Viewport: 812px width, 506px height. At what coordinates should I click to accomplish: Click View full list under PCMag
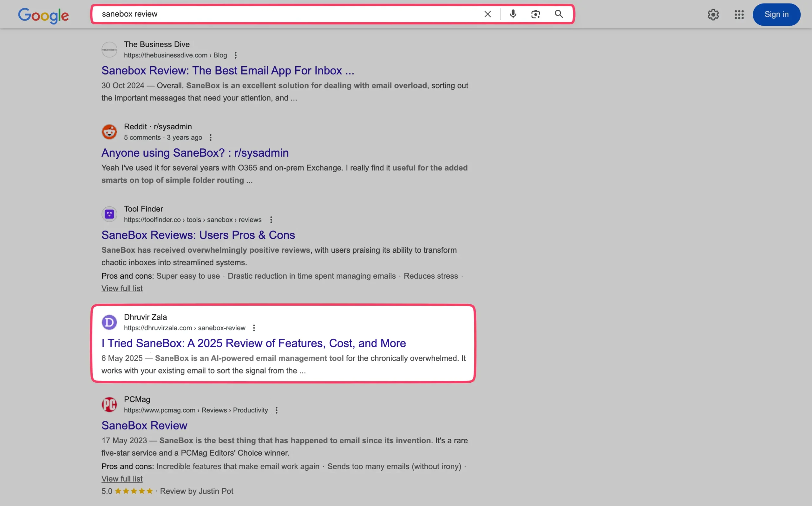point(122,479)
